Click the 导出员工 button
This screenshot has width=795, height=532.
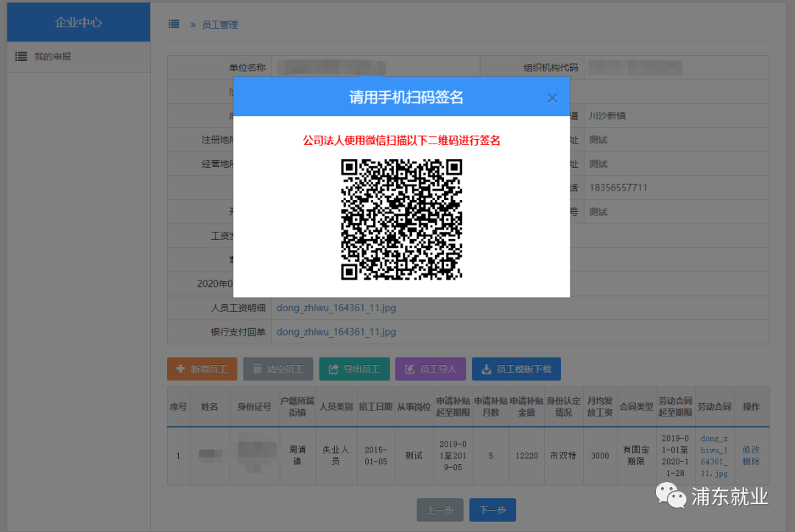click(354, 369)
